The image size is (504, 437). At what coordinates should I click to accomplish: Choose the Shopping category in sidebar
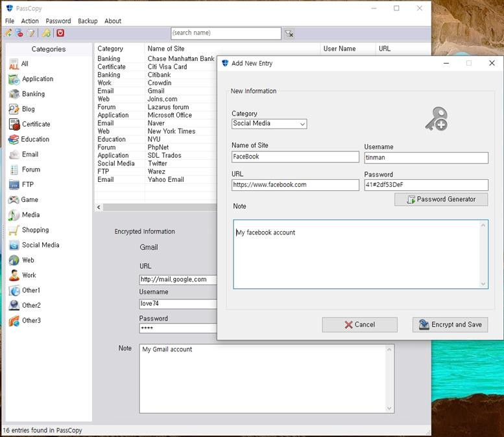(x=35, y=230)
